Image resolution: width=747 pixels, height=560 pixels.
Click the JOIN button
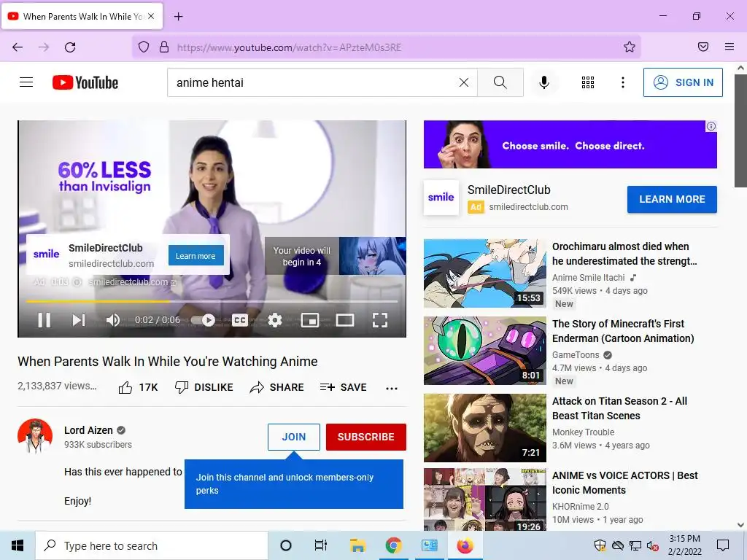click(x=294, y=437)
